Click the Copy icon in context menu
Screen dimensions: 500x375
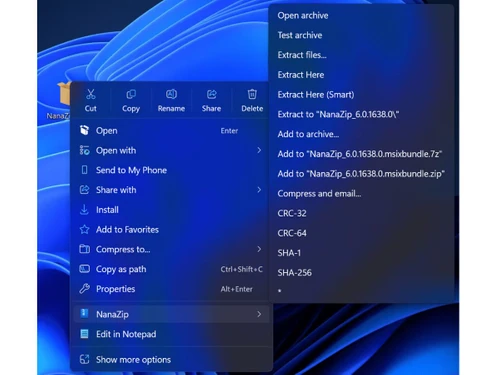pos(131,94)
